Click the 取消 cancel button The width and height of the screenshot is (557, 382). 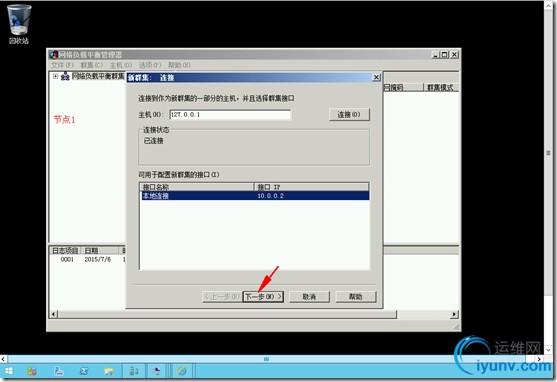pyautogui.click(x=309, y=297)
